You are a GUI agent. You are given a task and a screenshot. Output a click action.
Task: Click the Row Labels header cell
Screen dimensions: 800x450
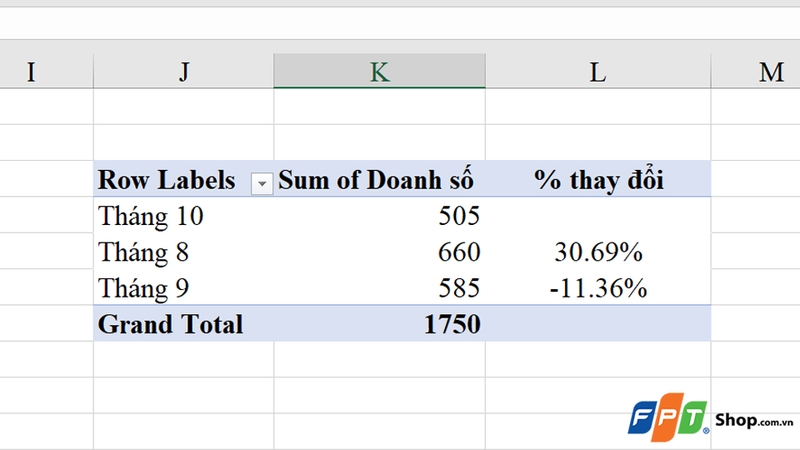tap(167, 181)
